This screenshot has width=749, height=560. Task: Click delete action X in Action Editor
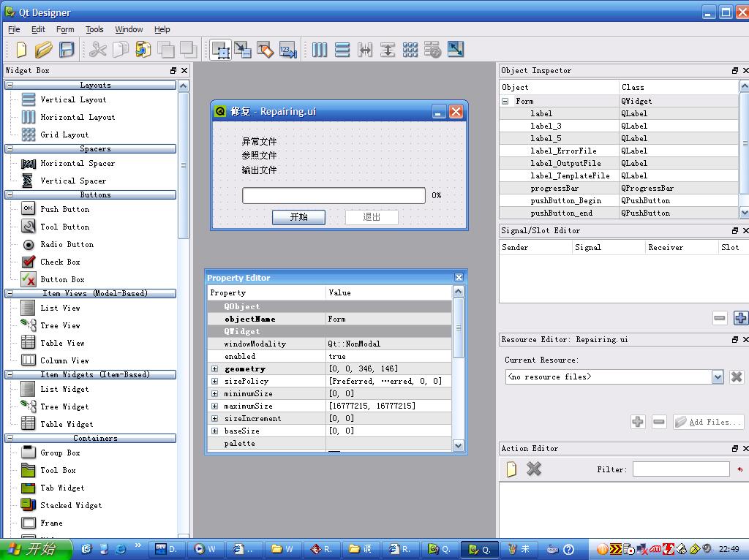533,469
